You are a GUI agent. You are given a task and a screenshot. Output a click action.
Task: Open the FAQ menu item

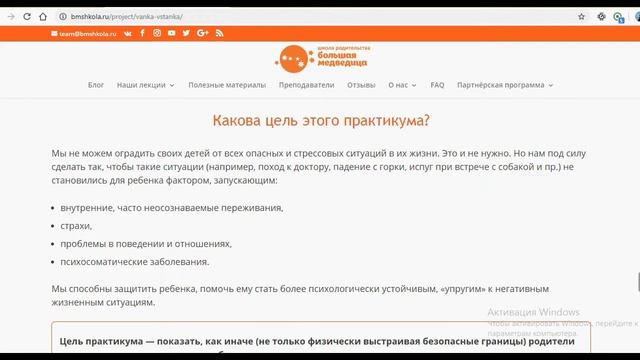(437, 85)
